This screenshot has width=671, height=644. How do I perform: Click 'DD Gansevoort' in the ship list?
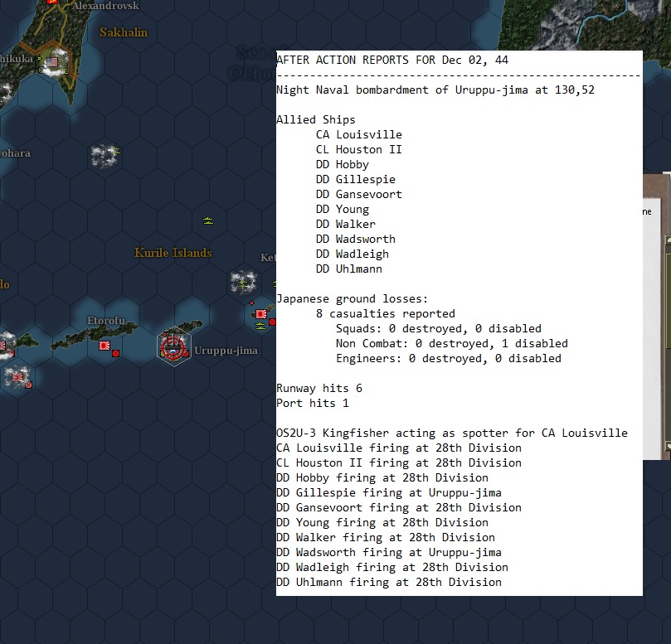click(359, 195)
